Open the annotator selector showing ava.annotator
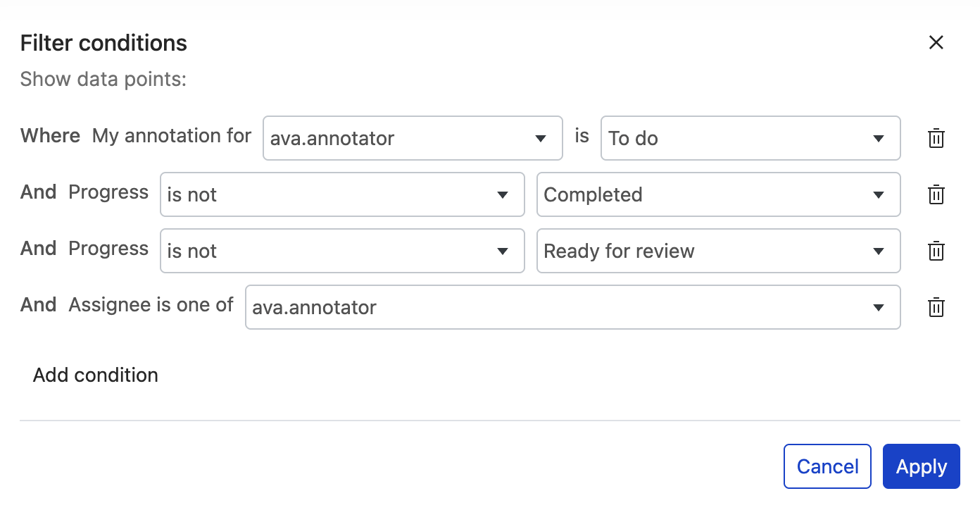The image size is (980, 510). pyautogui.click(x=413, y=138)
